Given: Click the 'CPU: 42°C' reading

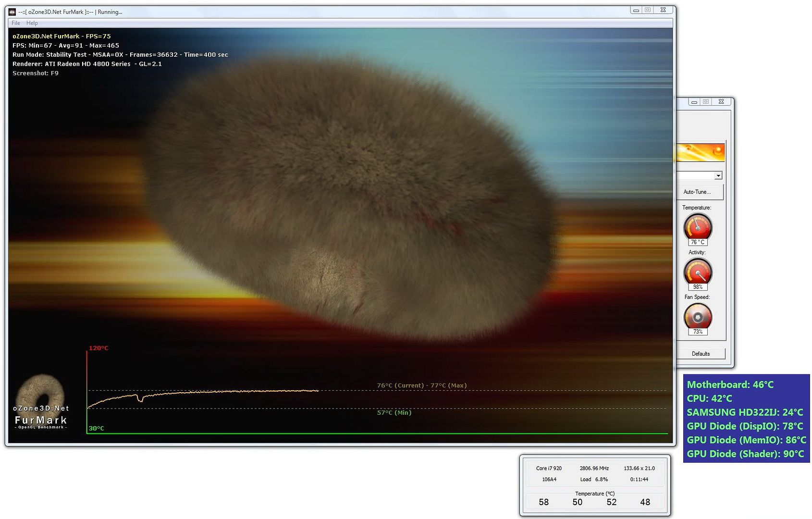Looking at the screenshot, I should pos(709,398).
